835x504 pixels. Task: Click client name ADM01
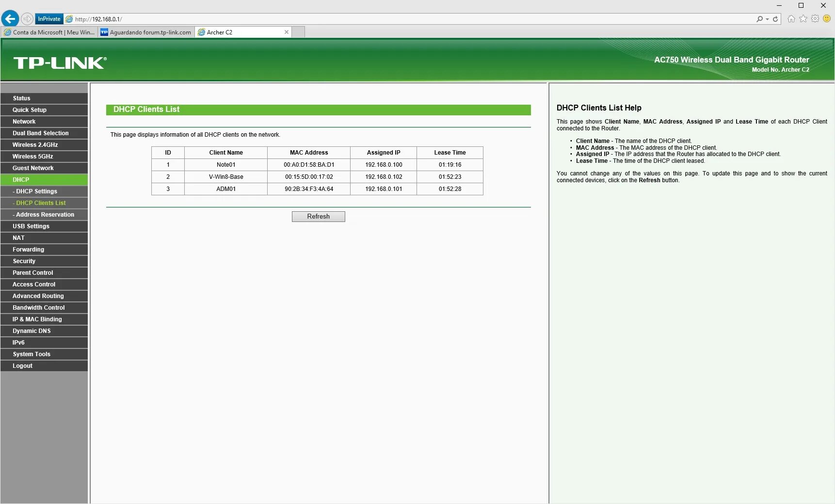point(226,189)
